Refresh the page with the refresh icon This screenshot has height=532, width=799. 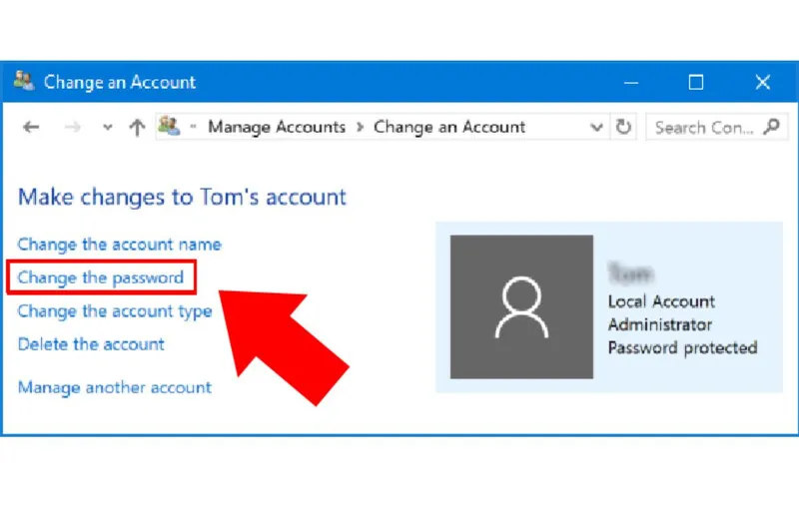[623, 127]
